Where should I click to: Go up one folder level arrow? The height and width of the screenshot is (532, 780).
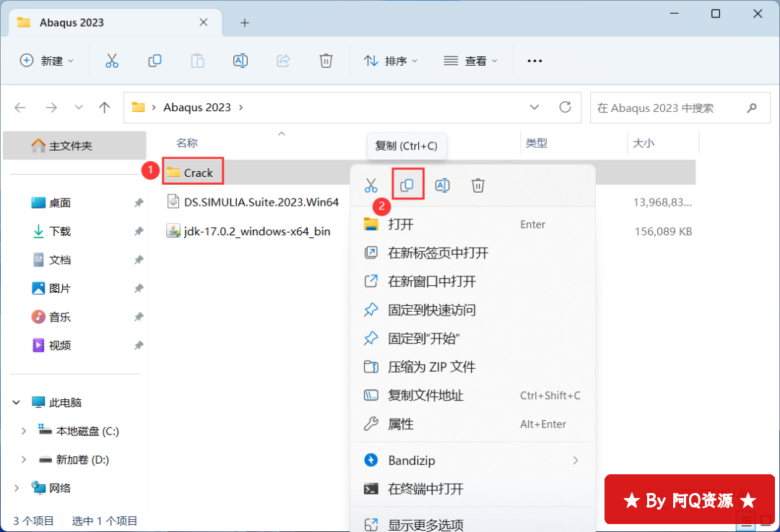pyautogui.click(x=105, y=108)
